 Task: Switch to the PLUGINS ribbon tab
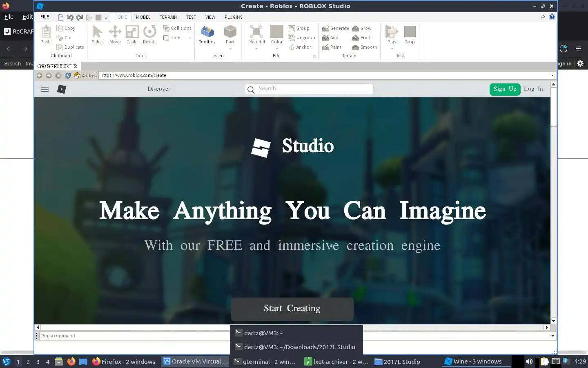pos(234,17)
